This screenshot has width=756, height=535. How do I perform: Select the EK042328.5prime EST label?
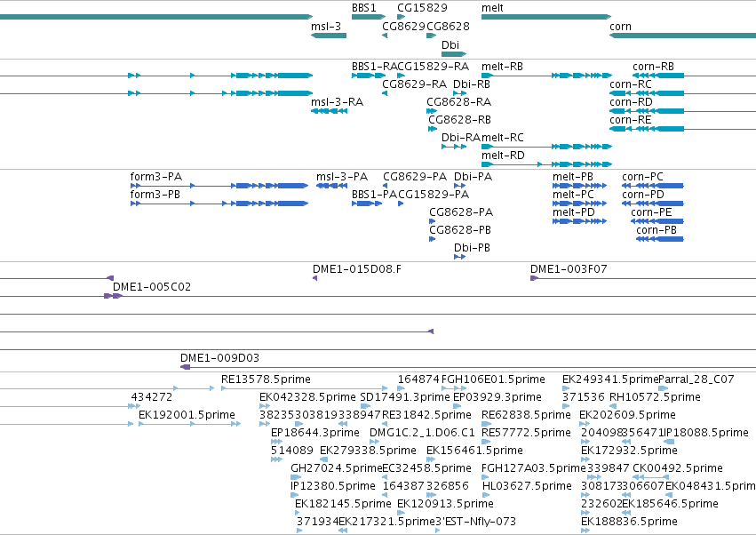[307, 397]
